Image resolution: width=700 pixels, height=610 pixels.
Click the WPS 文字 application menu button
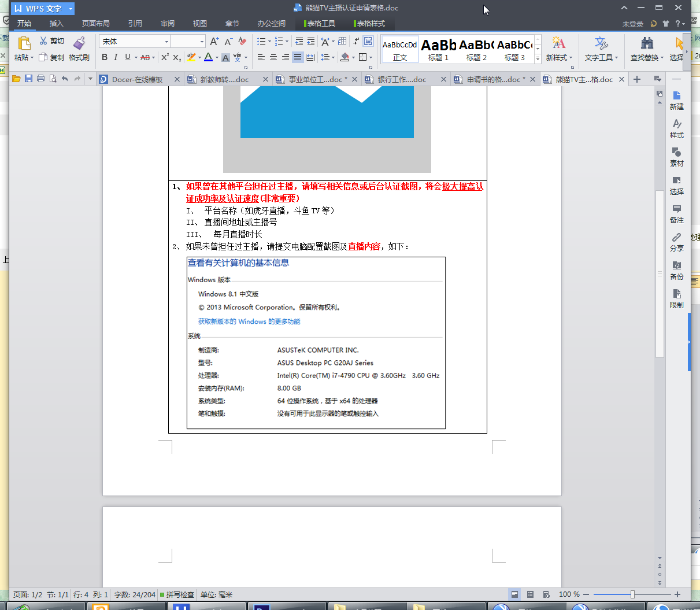(x=43, y=9)
